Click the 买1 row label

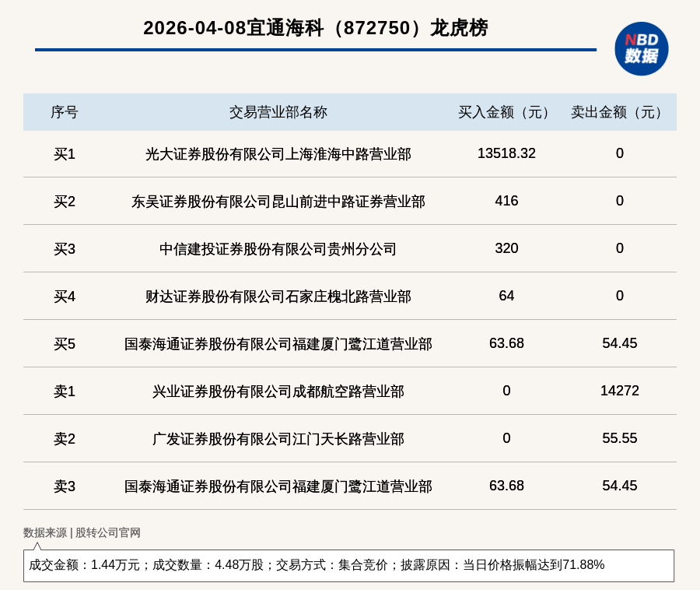point(65,154)
